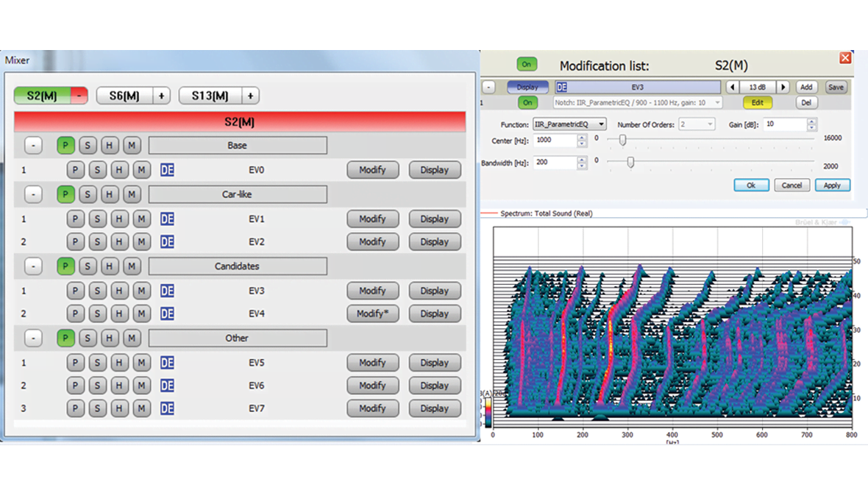The height and width of the screenshot is (496, 868).
Task: Click the Center frequency slider handle
Action: click(622, 140)
